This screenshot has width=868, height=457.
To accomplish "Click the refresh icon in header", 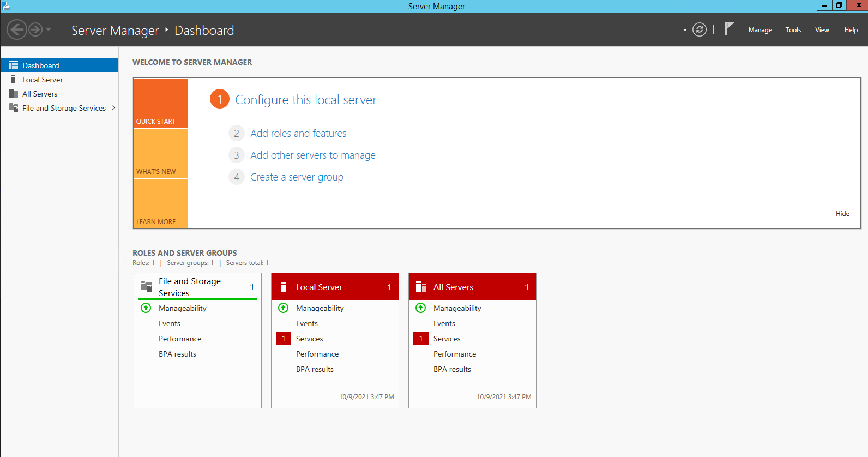I will 699,29.
